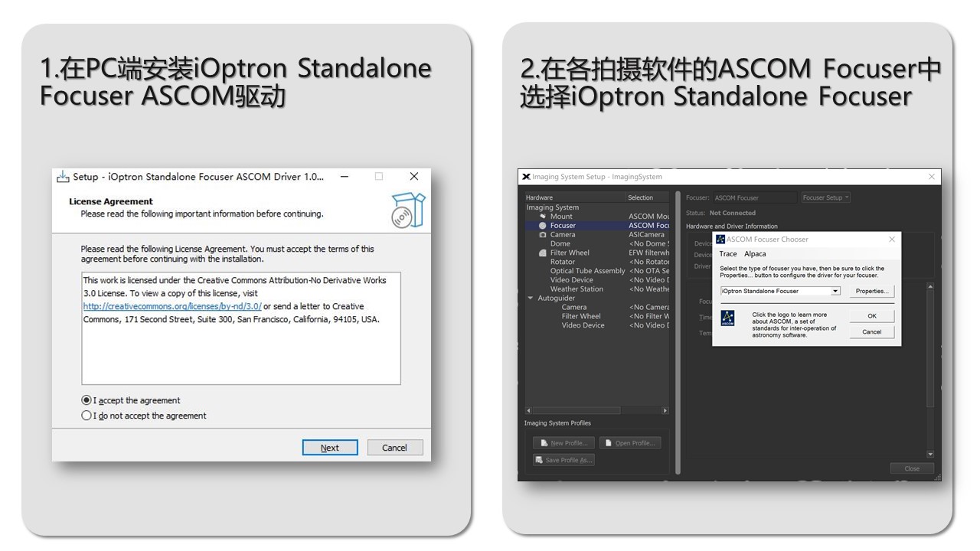Click the ASCOM Focuser name field
The image size is (980, 551).
pyautogui.click(x=755, y=197)
